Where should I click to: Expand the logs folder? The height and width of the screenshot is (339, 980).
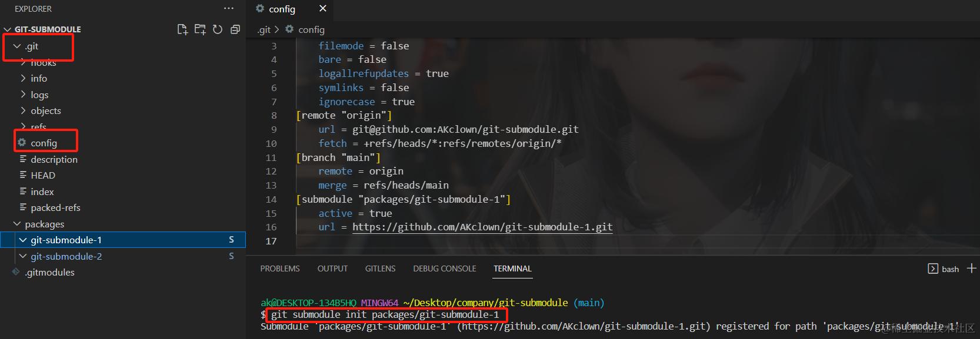click(x=23, y=95)
